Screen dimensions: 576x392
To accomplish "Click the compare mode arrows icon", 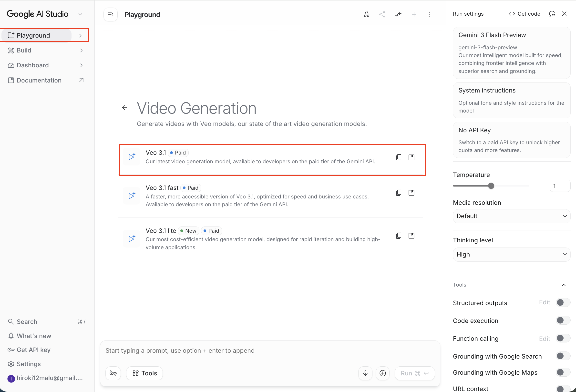I will [398, 14].
